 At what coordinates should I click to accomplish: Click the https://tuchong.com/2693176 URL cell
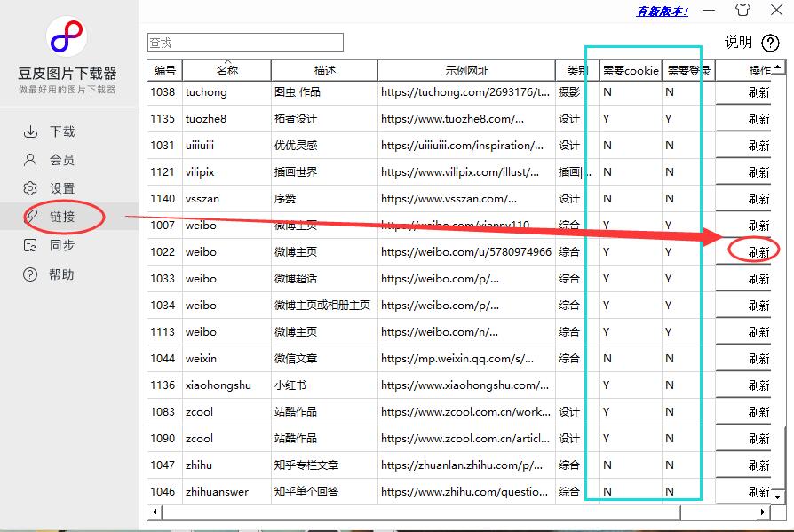tap(466, 92)
